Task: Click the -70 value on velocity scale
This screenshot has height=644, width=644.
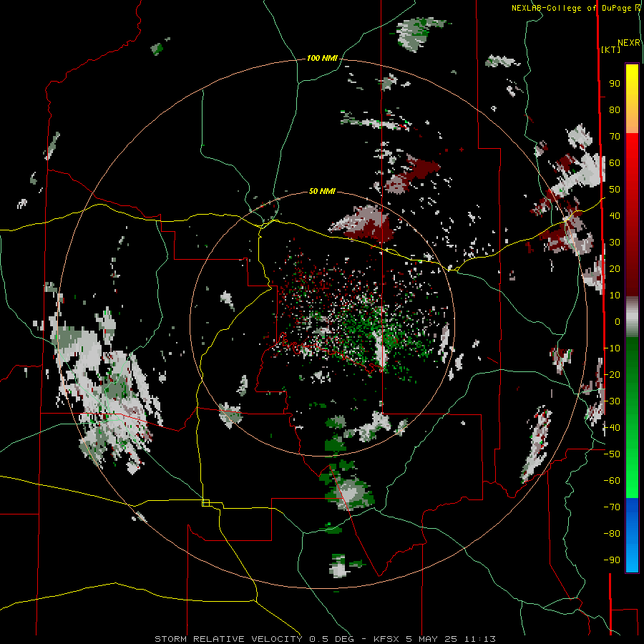Action: tap(612, 507)
